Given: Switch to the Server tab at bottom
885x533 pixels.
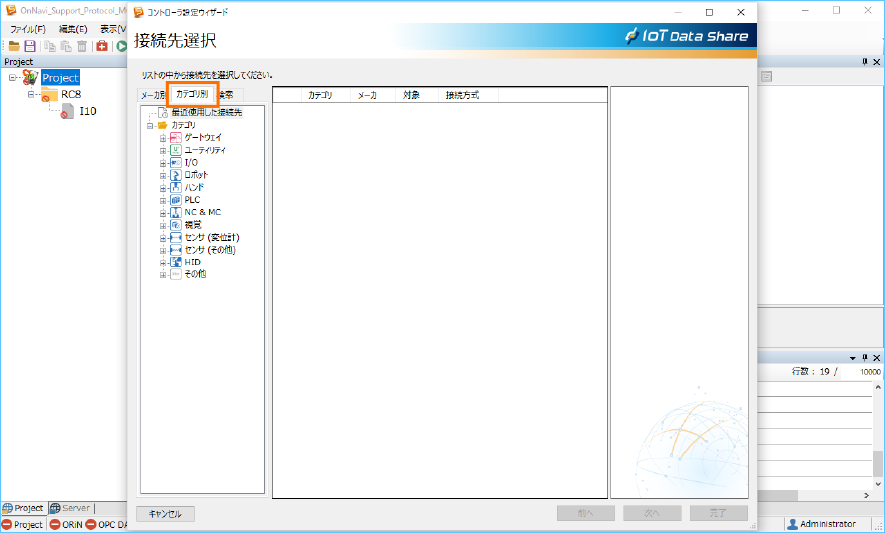Looking at the screenshot, I should click(70, 508).
